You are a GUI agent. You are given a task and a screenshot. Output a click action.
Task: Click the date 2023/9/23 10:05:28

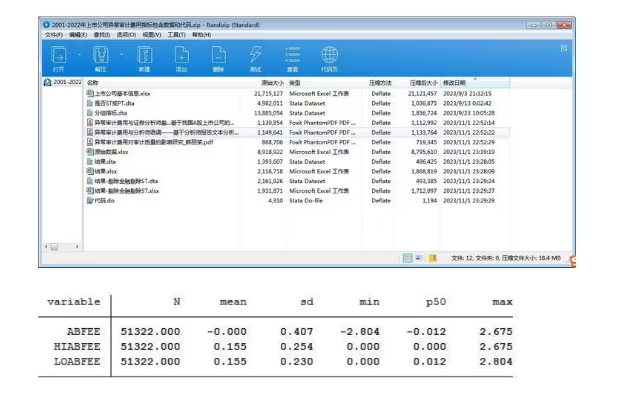[x=469, y=113]
